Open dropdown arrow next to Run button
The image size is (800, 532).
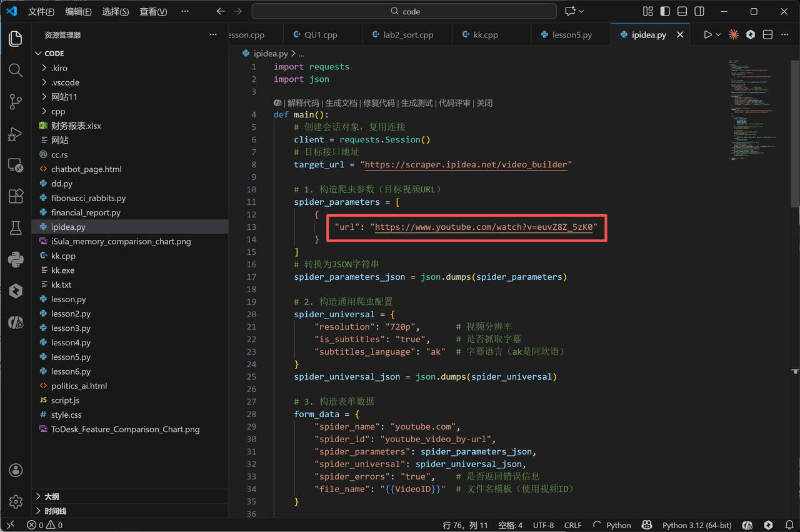click(x=719, y=35)
